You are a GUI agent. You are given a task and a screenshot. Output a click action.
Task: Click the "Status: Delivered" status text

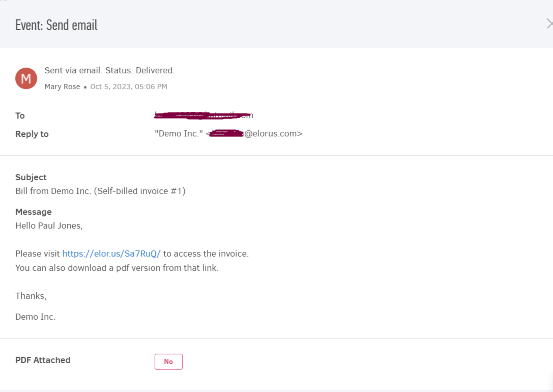140,70
